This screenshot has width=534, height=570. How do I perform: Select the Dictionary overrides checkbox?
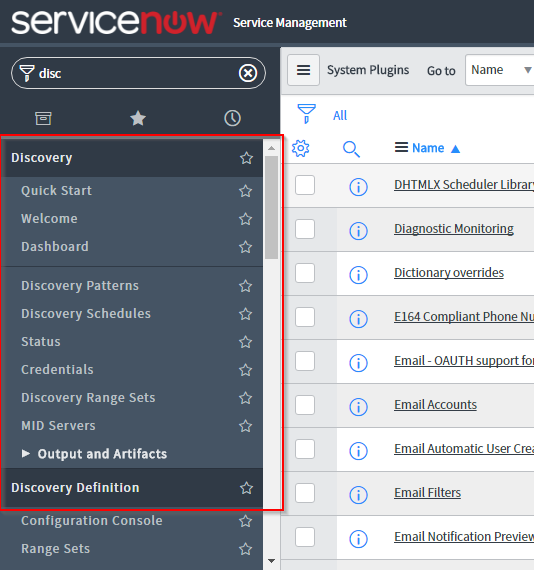tap(305, 273)
